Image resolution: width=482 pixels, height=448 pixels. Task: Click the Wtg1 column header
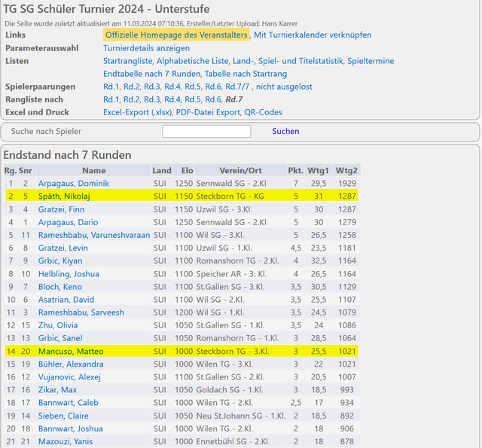point(318,170)
